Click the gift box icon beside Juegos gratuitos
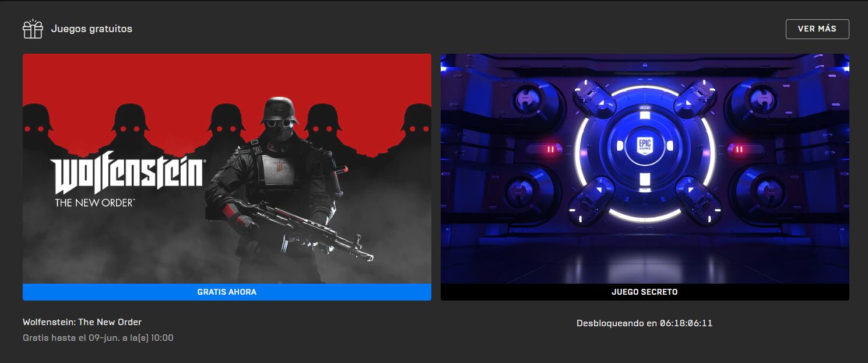The height and width of the screenshot is (363, 868). pyautogui.click(x=33, y=28)
